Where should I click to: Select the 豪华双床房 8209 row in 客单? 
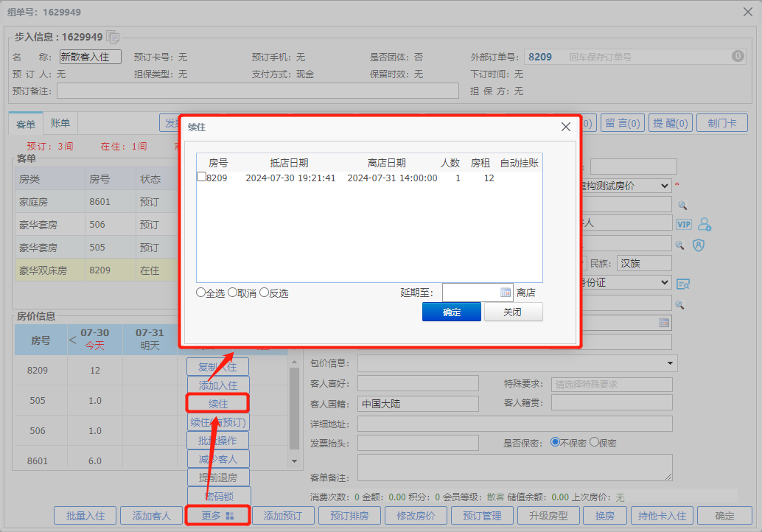coord(97,270)
